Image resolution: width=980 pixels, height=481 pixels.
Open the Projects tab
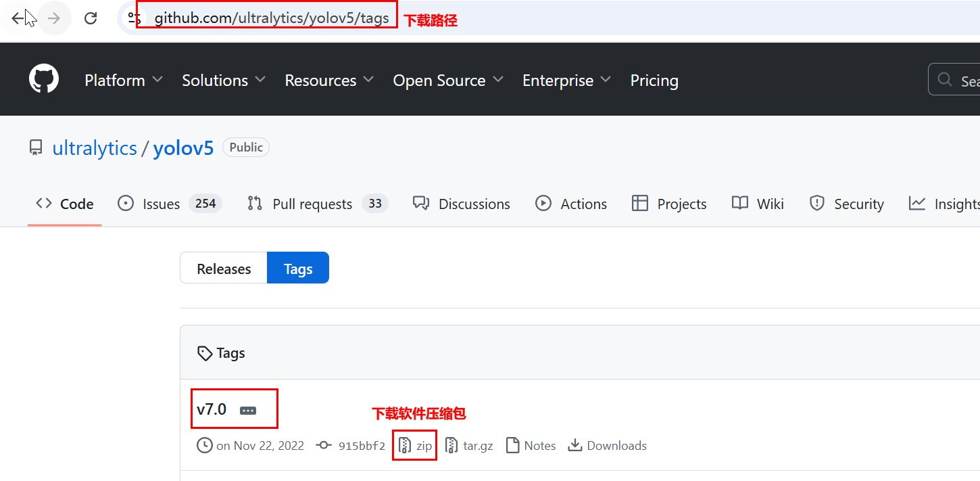[x=669, y=204]
